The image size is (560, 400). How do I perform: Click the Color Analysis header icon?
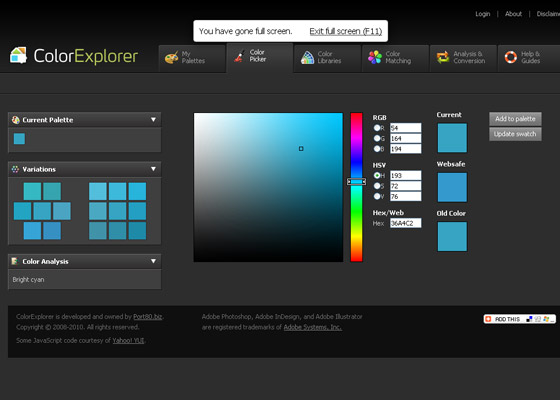(x=15, y=261)
